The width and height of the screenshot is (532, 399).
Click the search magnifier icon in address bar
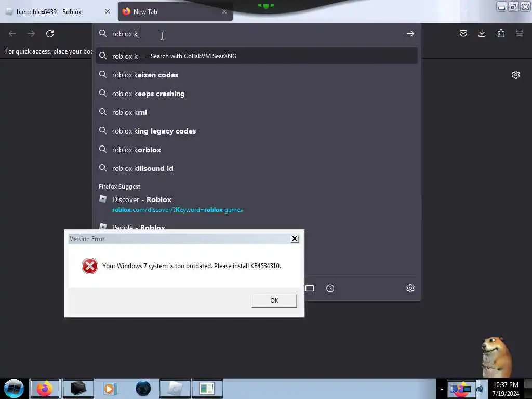(x=103, y=33)
